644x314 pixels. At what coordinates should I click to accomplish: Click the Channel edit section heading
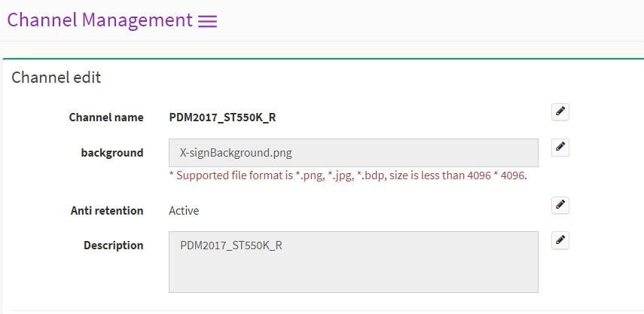(x=56, y=77)
